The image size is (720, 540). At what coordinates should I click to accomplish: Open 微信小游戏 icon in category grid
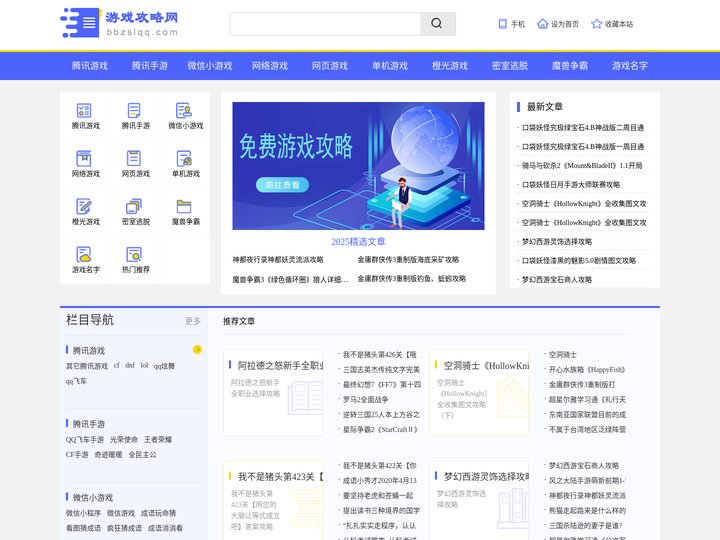[x=184, y=111]
